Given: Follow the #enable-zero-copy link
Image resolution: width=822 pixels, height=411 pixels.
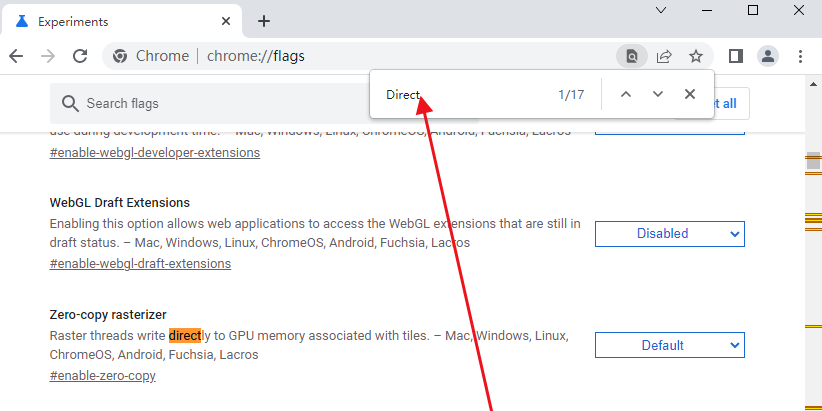Looking at the screenshot, I should [103, 376].
